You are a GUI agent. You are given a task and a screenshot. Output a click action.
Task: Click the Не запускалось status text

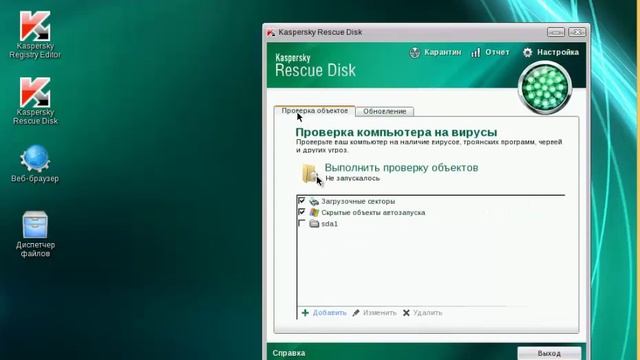[353, 178]
